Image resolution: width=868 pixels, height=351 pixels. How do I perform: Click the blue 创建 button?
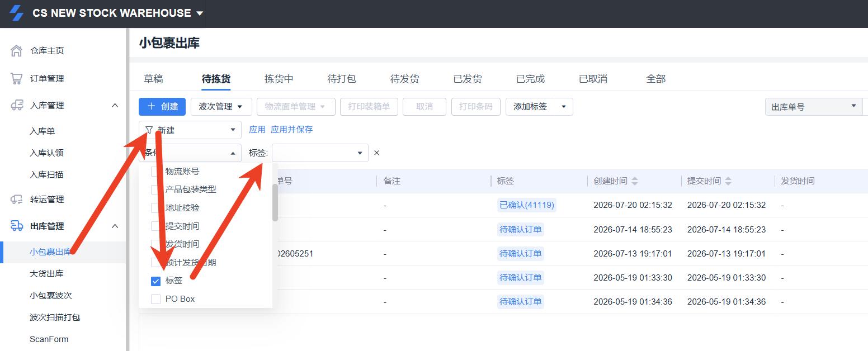tap(162, 106)
